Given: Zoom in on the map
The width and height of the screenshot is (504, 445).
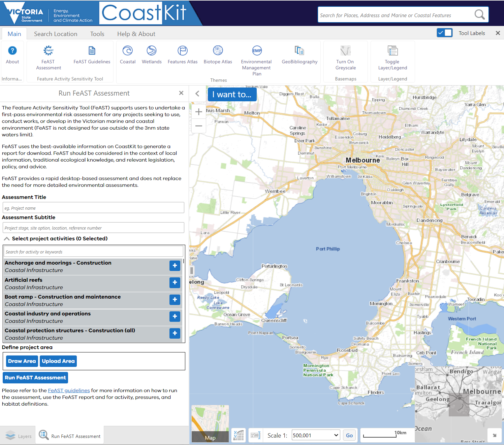Looking at the screenshot, I should pos(199,111).
